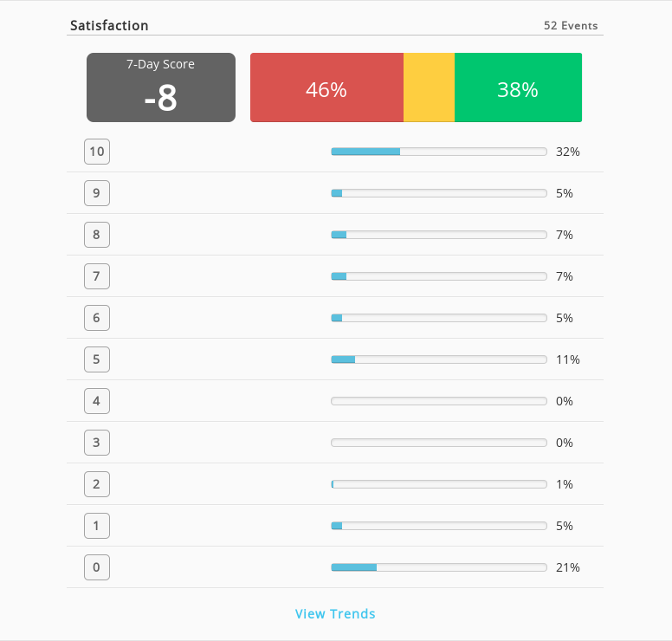
Task: Select the score 7 badge
Action: pos(97,276)
